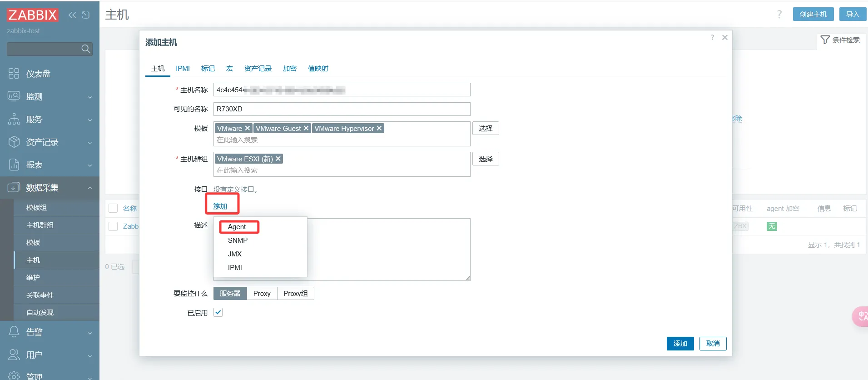This screenshot has height=380, width=868.
Task: Click the Zabbix logo
Action: 32,15
